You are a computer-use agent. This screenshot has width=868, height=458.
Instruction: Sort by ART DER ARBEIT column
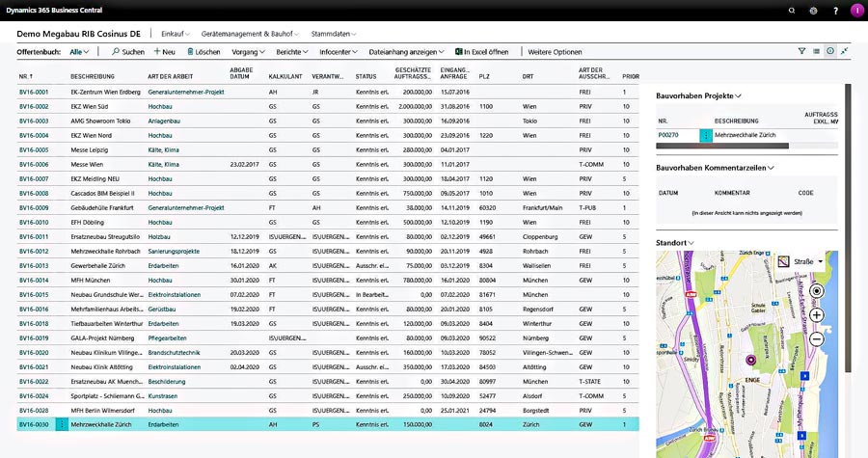170,76
